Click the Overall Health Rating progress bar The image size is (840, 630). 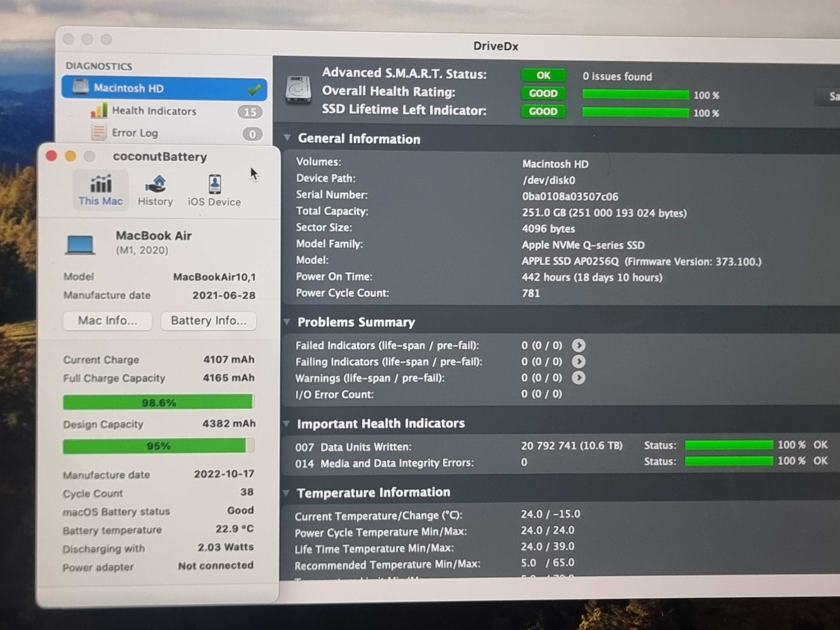click(636, 94)
